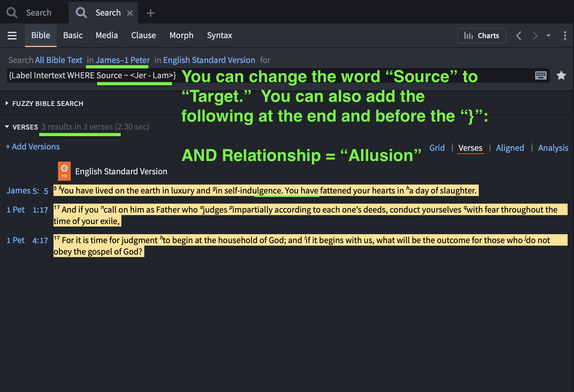Change the All Bible Text search field
574x392 pixels.
[59, 60]
